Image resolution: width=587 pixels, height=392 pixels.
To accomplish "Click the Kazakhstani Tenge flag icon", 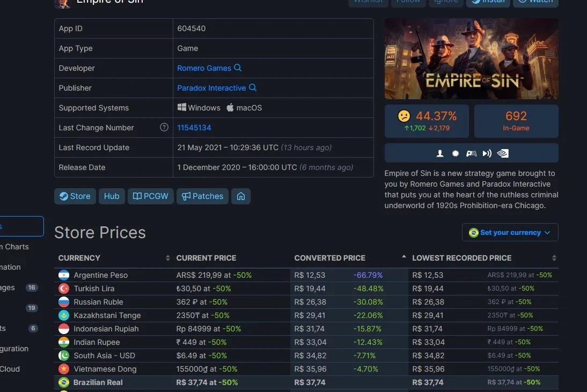I will (64, 315).
